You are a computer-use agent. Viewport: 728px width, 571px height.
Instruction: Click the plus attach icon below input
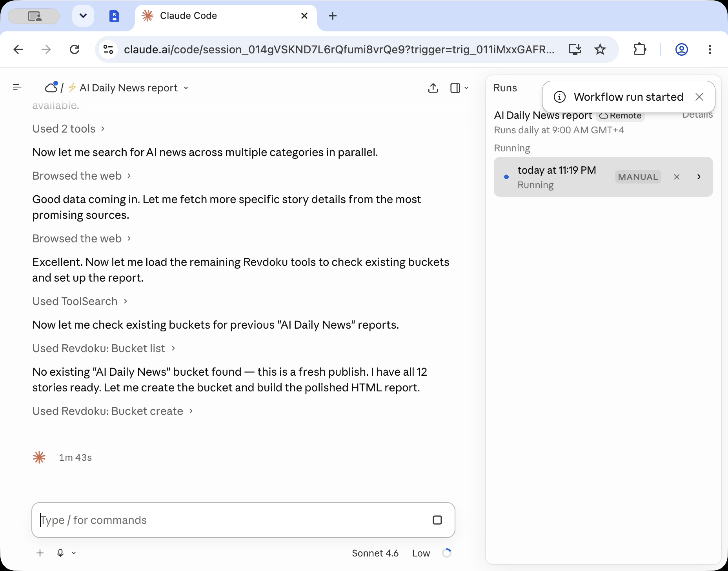pyautogui.click(x=40, y=553)
